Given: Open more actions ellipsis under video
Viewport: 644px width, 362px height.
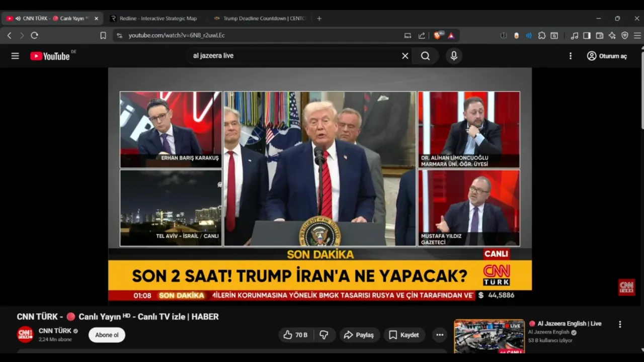Looking at the screenshot, I should pos(440,335).
